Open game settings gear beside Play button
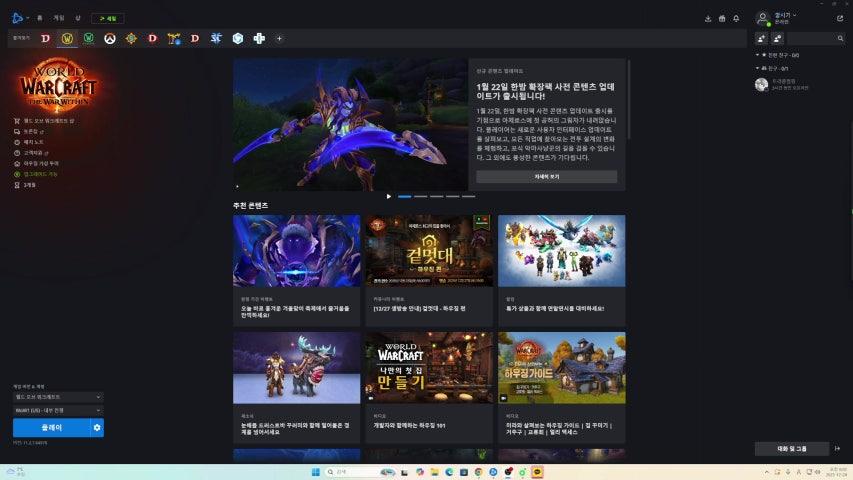The height and width of the screenshot is (480, 853). pos(97,428)
